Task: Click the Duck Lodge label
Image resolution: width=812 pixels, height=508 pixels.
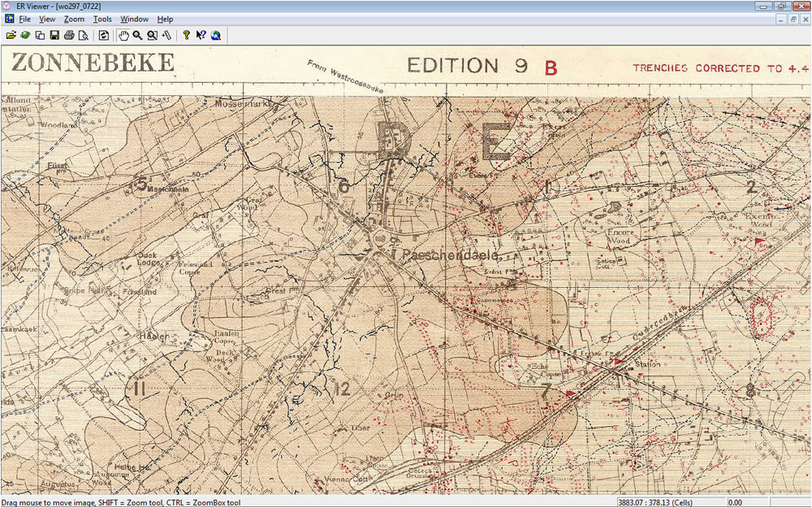Action: 148,258
